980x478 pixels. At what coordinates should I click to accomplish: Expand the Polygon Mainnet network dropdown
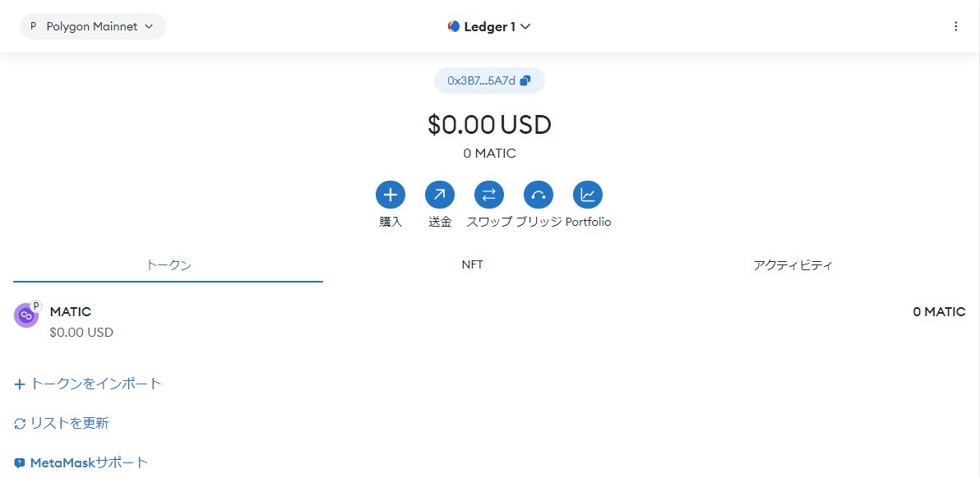93,26
